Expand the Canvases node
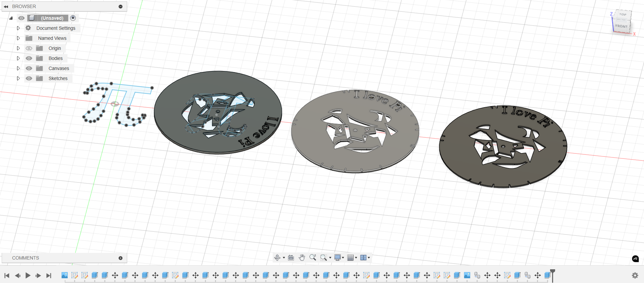Viewport: 644px width, 283px height. (18, 68)
